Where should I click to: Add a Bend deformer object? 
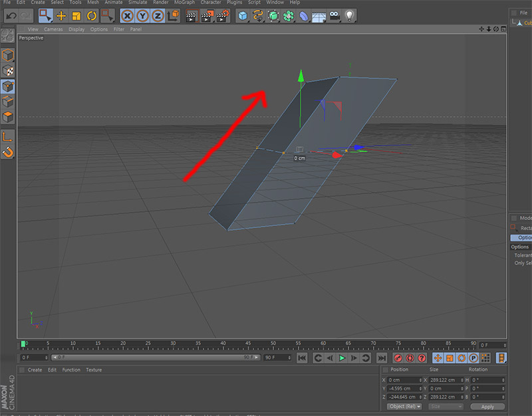[x=304, y=16]
